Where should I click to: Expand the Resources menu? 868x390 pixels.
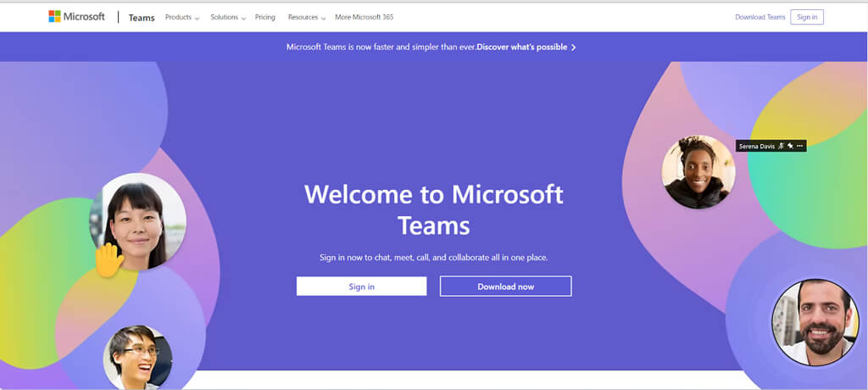coord(307,17)
